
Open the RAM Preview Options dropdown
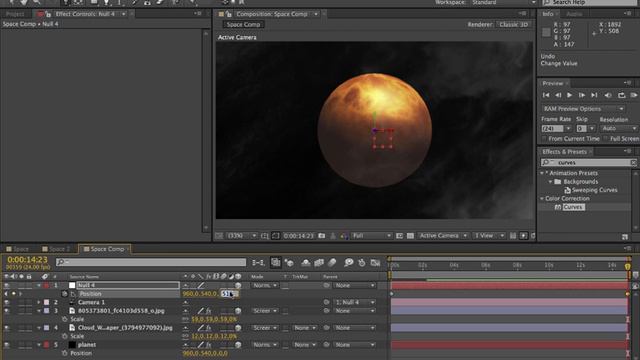584,109
